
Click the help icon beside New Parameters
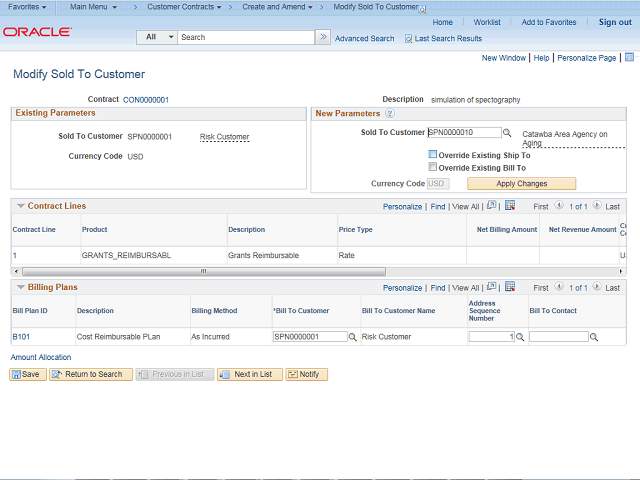390,113
